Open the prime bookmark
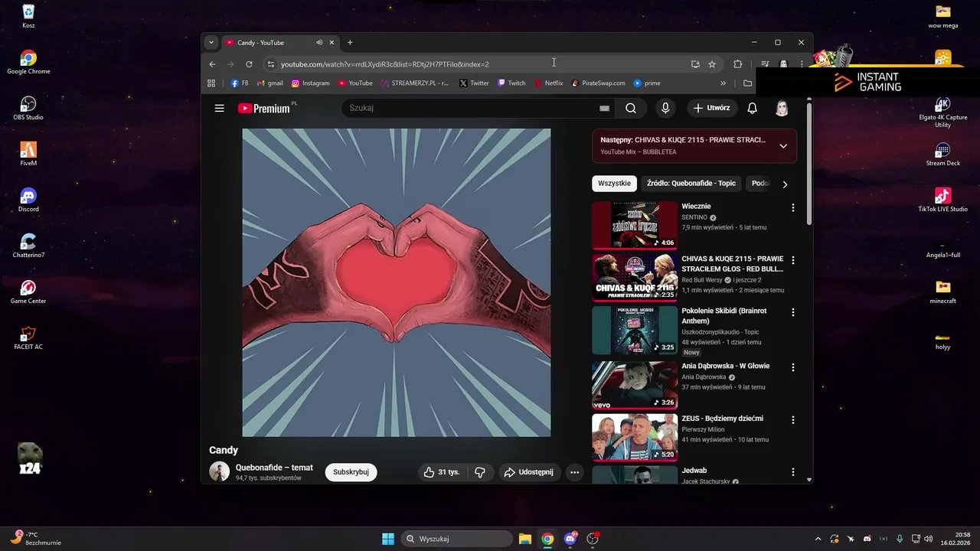Viewport: 980px width, 551px height. (647, 83)
